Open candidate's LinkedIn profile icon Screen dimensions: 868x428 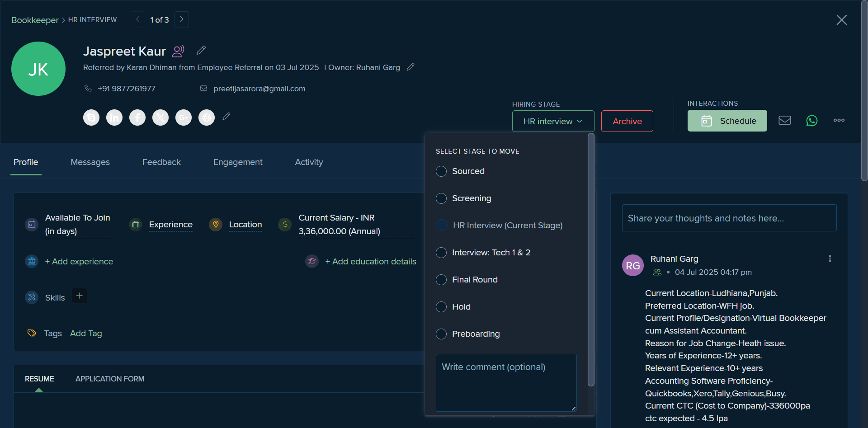[114, 118]
